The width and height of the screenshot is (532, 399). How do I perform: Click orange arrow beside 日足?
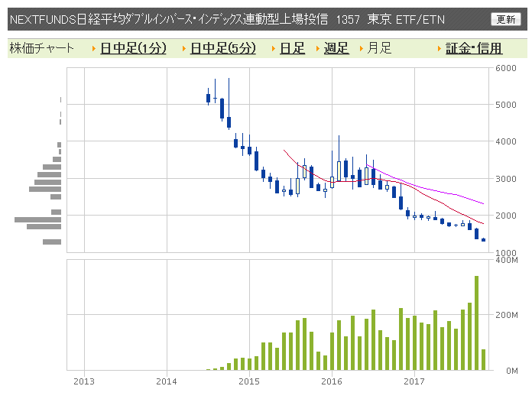274,48
